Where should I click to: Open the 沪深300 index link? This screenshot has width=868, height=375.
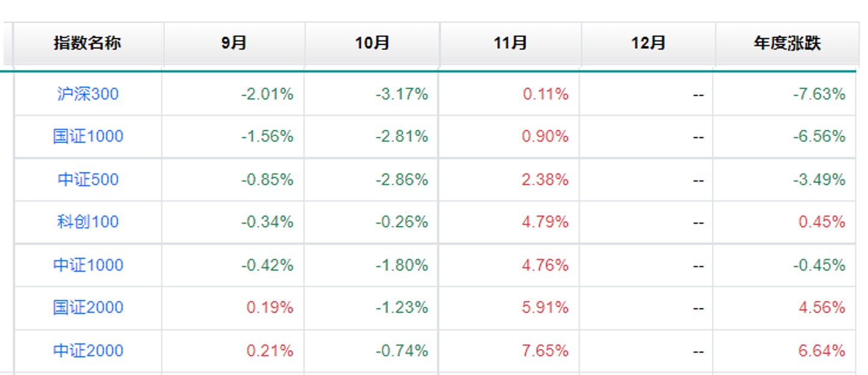tap(88, 94)
